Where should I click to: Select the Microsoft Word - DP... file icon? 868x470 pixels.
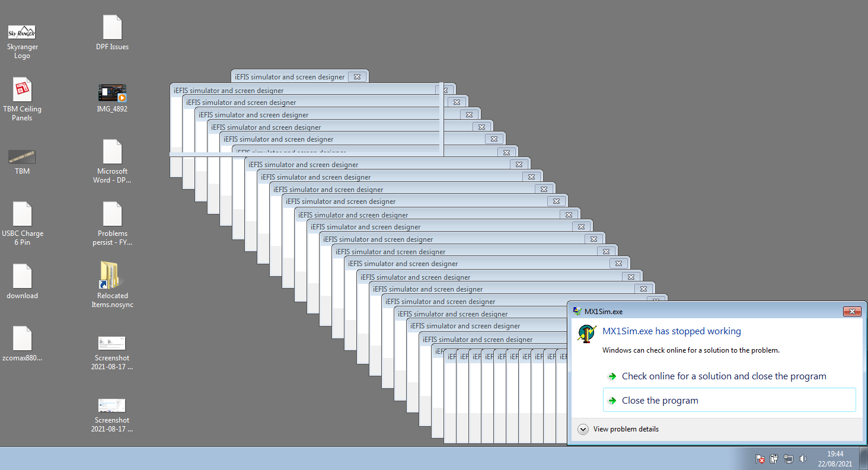point(112,161)
